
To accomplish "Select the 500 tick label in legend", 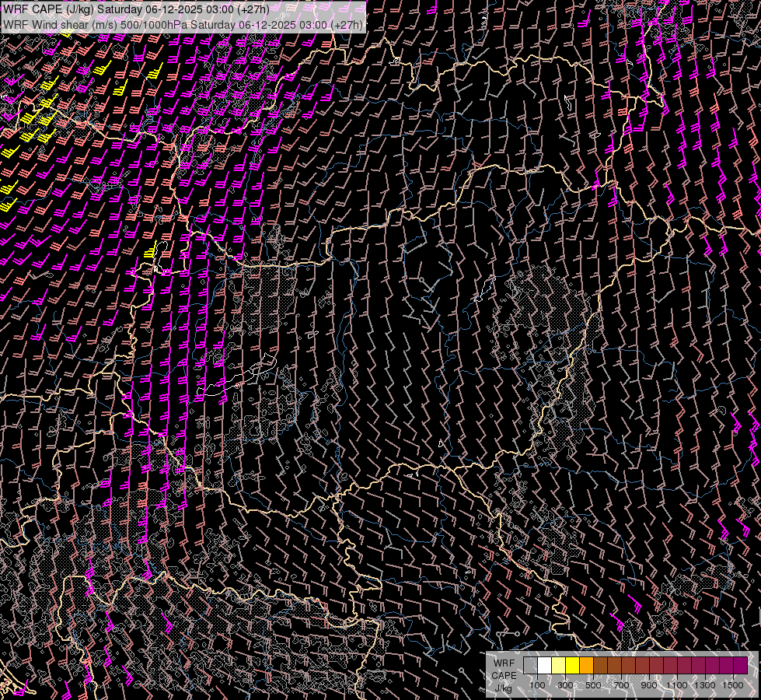I will click(x=593, y=685).
